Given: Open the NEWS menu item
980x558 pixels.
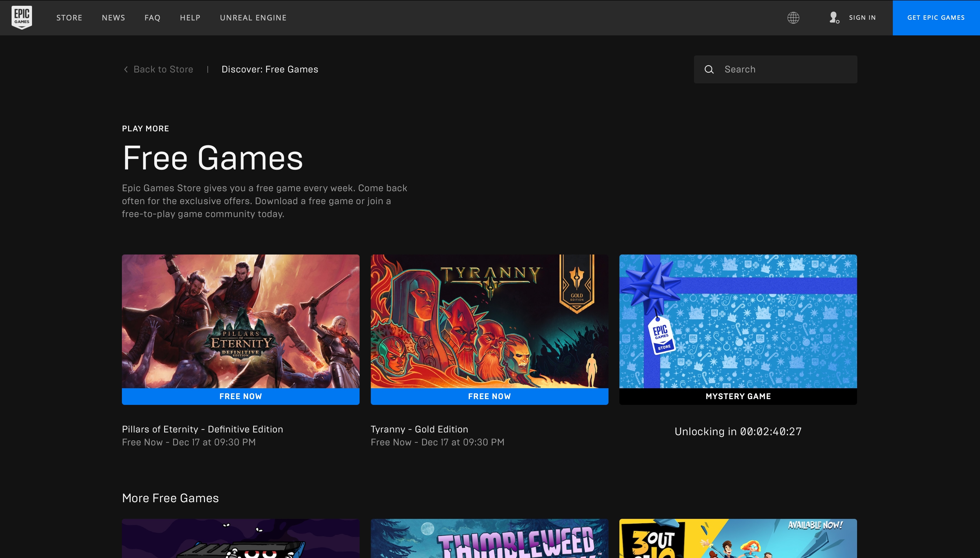Looking at the screenshot, I should tap(113, 18).
